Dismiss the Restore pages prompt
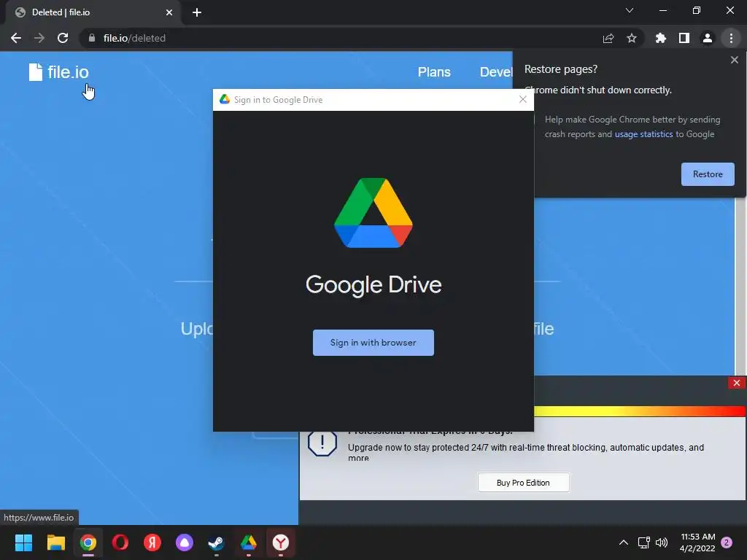This screenshot has width=747, height=560. tap(734, 60)
